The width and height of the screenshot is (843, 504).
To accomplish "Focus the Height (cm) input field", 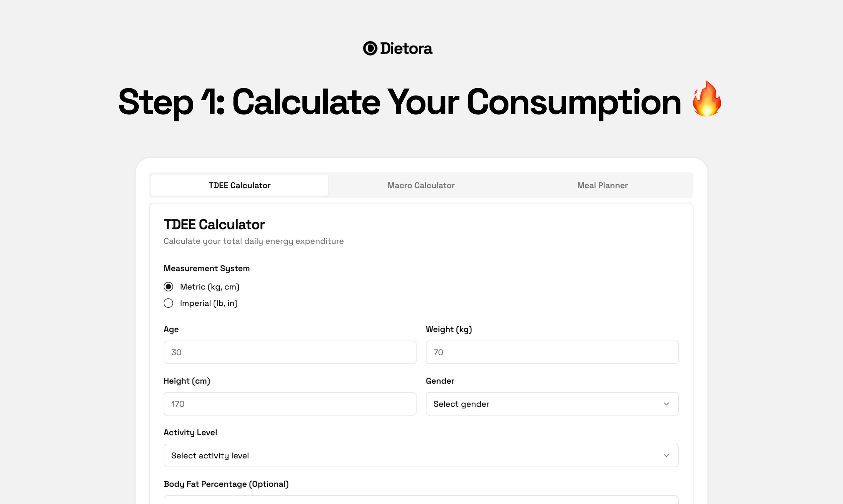I will pyautogui.click(x=290, y=404).
